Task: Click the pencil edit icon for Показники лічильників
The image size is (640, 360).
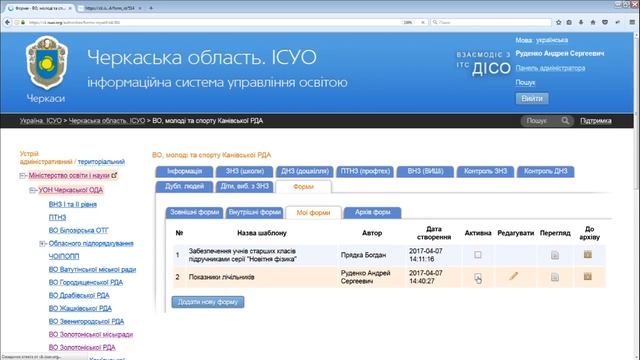Action: click(x=513, y=276)
